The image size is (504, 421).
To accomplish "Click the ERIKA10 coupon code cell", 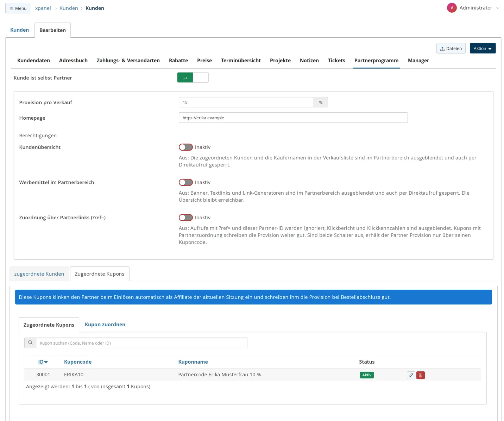I will click(x=74, y=375).
